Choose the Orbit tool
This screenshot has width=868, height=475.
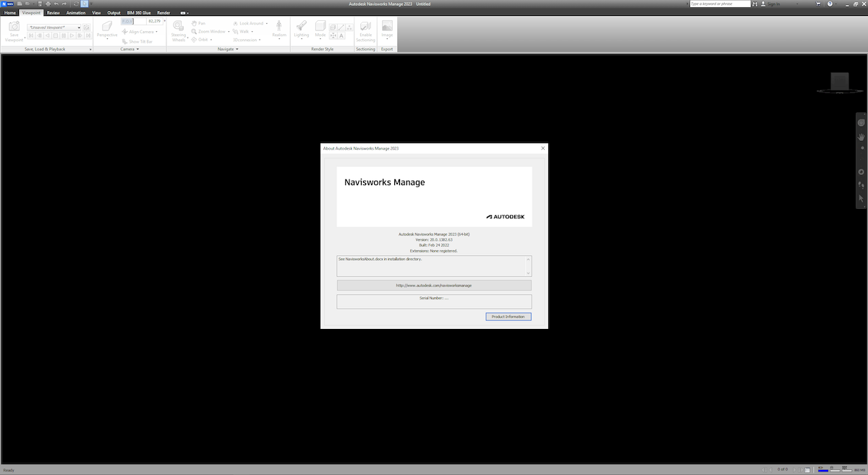(x=201, y=40)
